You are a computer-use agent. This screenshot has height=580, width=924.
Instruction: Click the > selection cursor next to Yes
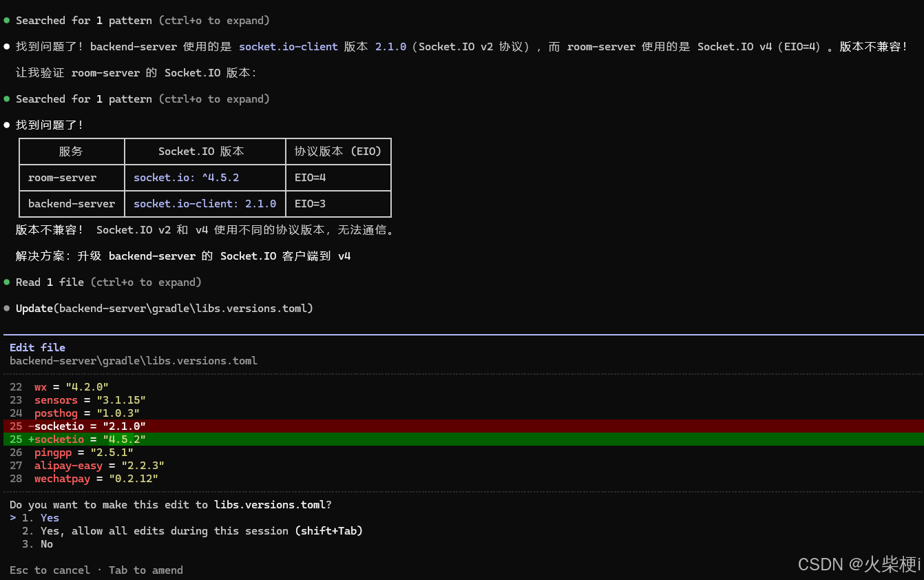13,518
